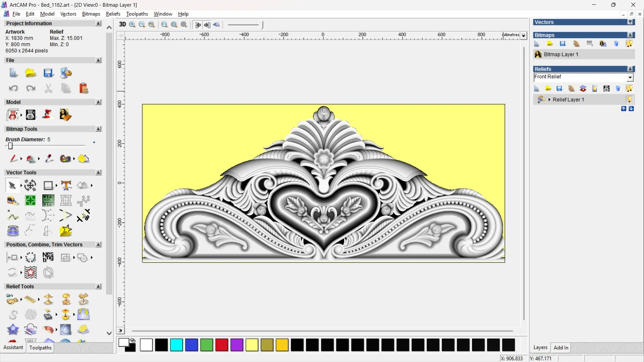
Task: Click the Nesting vectors tool
Action: point(48,257)
